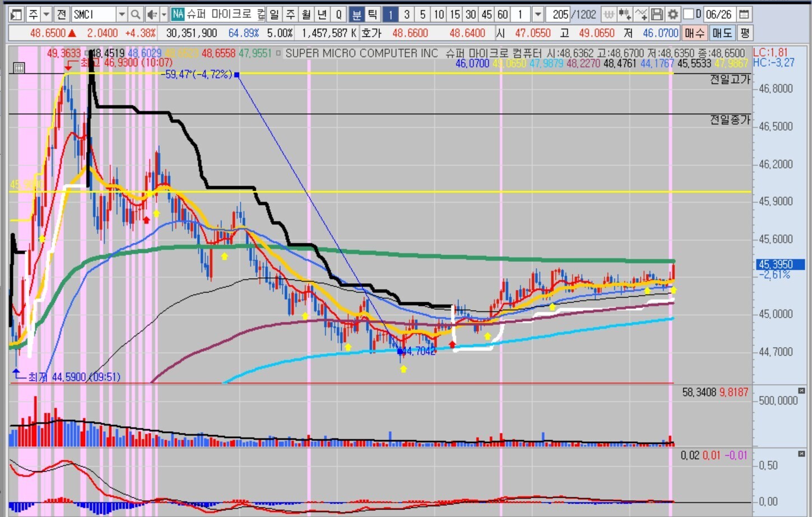Expand the minute interval dropdown arrow
Viewport: 812px width, 517px height.
tap(538, 14)
